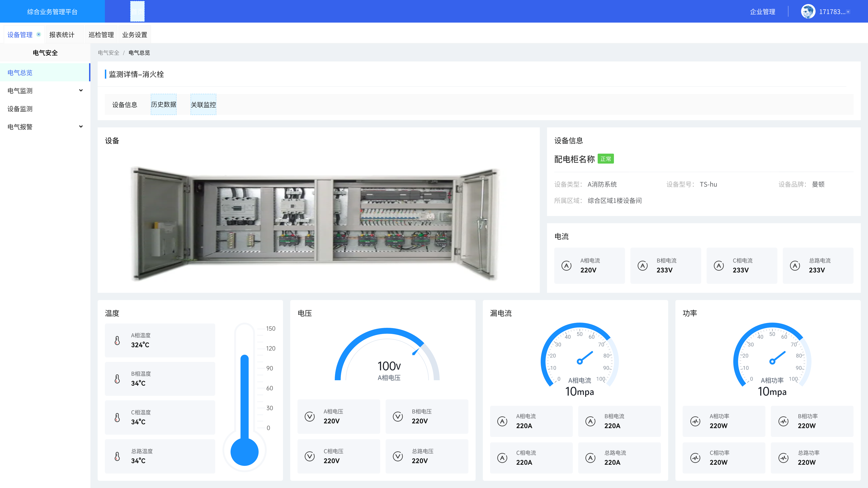868x488 pixels.
Task: Click the 电气安全 breadcrumb link
Action: pyautogui.click(x=108, y=53)
